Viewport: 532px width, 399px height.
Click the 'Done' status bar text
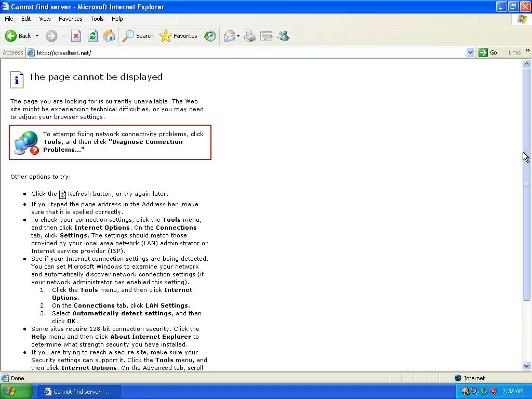tap(18, 378)
